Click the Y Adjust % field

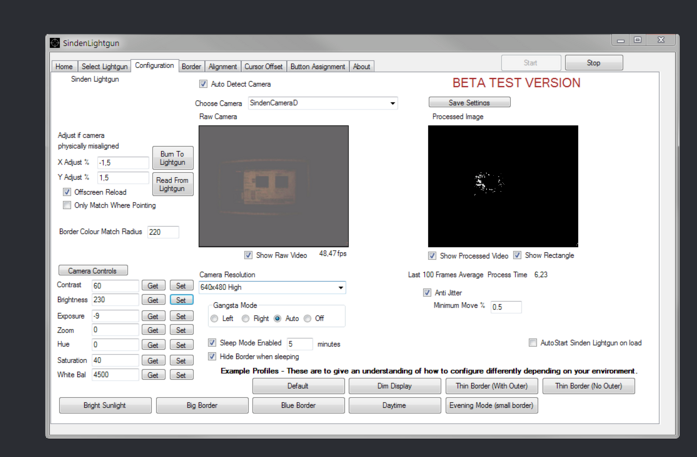[x=123, y=177]
